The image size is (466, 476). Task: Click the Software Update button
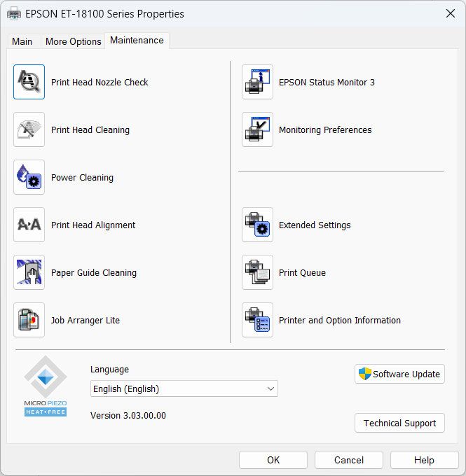click(x=399, y=374)
